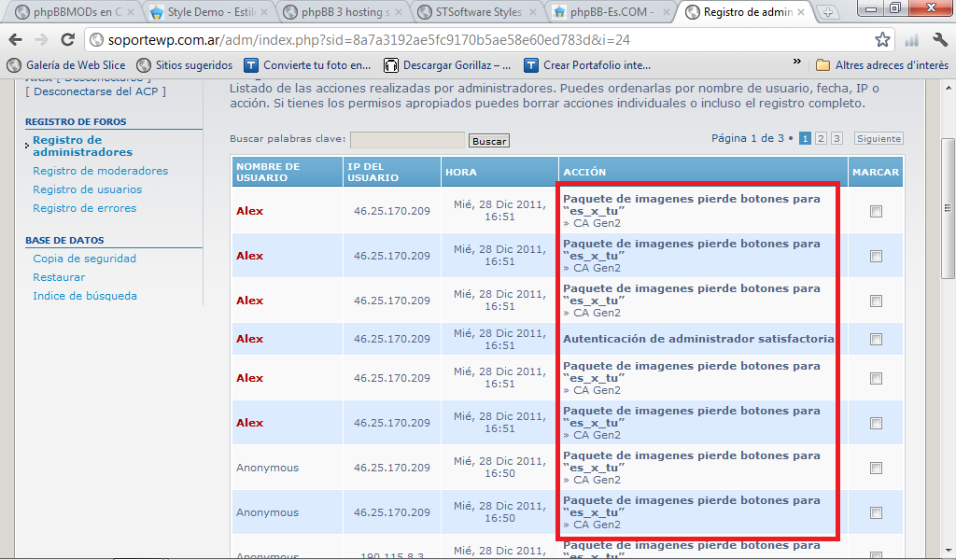This screenshot has height=560, width=956.
Task: Click the Siguiente pagination link
Action: tap(879, 138)
